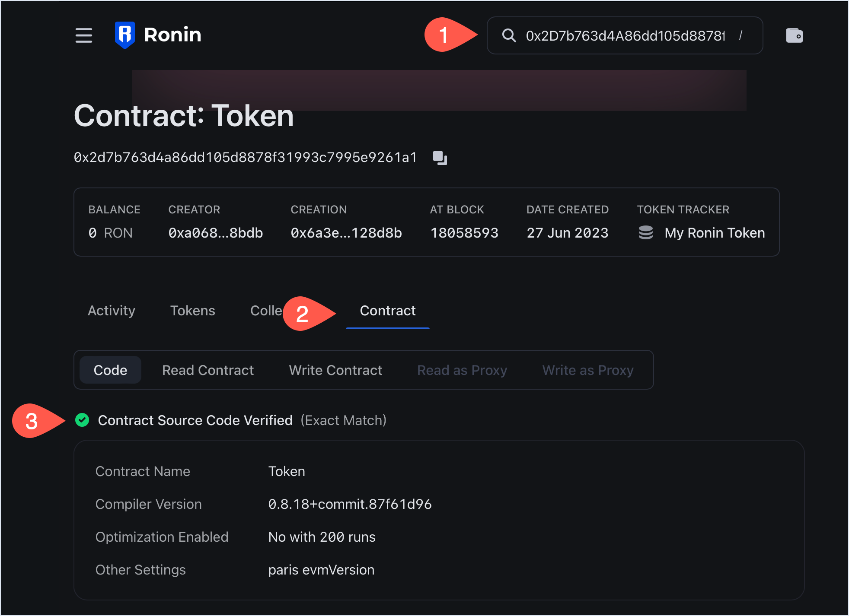This screenshot has height=616, width=849.
Task: Open the hamburger navigation menu
Action: pyautogui.click(x=83, y=35)
